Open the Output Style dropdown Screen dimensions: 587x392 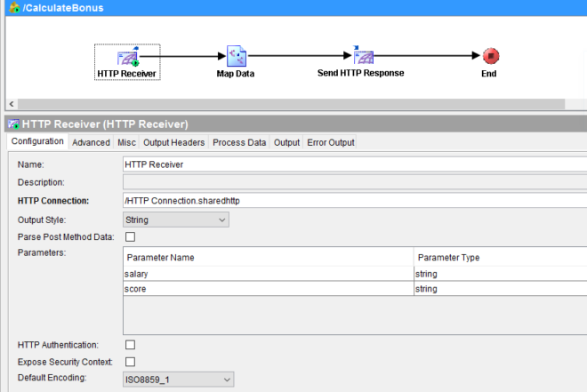tap(176, 220)
